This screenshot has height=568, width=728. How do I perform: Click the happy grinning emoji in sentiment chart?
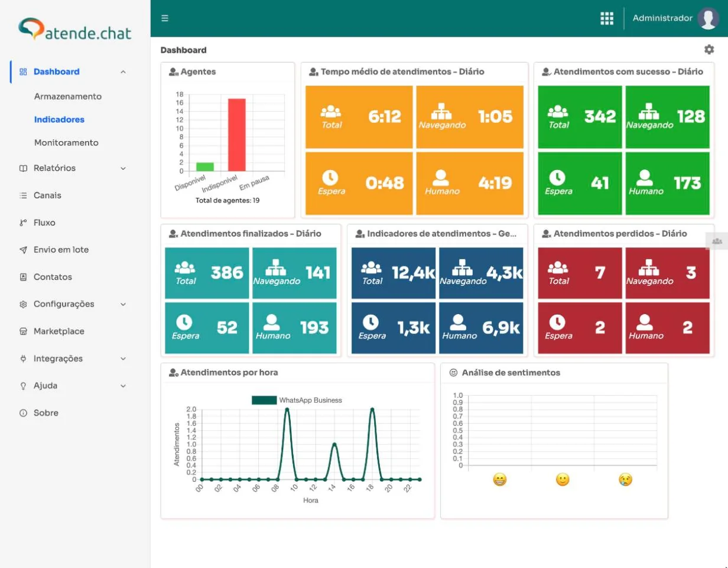click(500, 479)
